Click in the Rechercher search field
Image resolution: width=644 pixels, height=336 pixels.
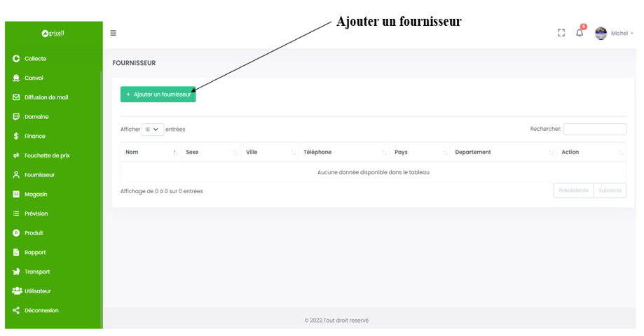(x=594, y=129)
